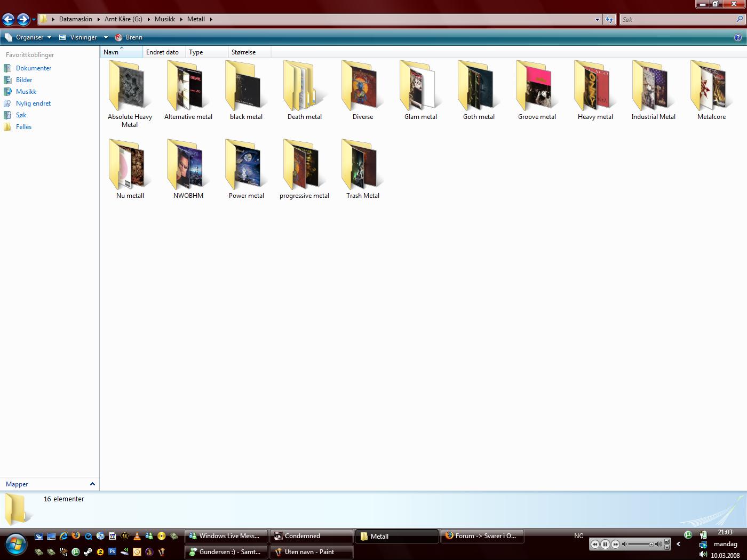Viewport: 747px width, 560px height.
Task: Sort by the Endret dato column
Action: point(164,52)
